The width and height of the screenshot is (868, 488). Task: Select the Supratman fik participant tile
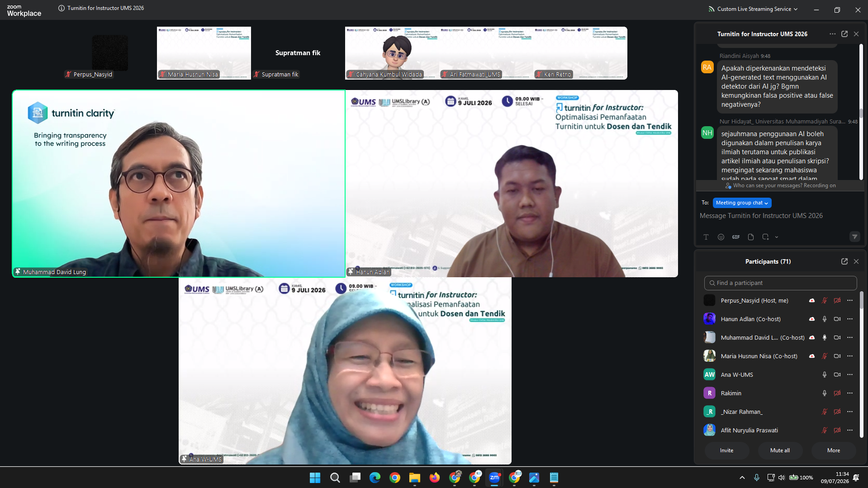click(x=298, y=53)
